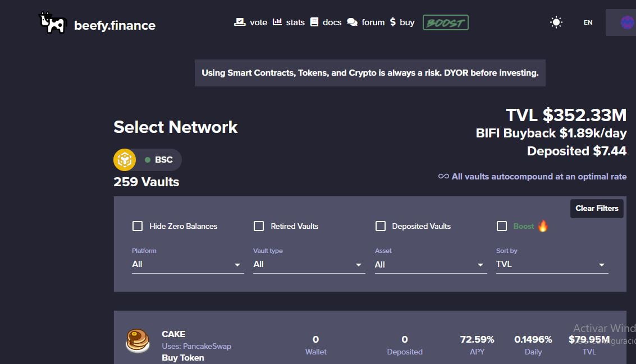Open the Platform filter dropdown
Screen dimensions: 636x364
(187, 265)
